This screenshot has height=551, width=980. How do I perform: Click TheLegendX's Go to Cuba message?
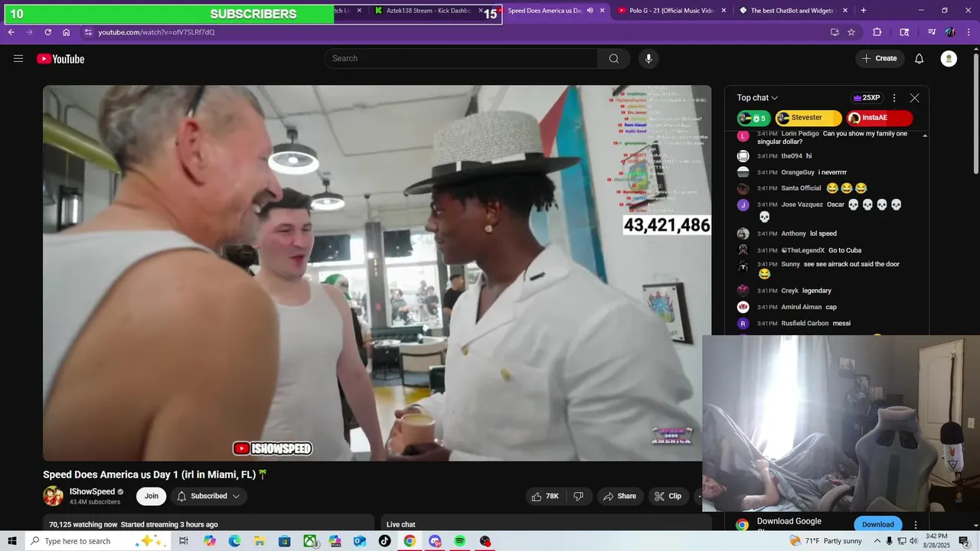827,250
